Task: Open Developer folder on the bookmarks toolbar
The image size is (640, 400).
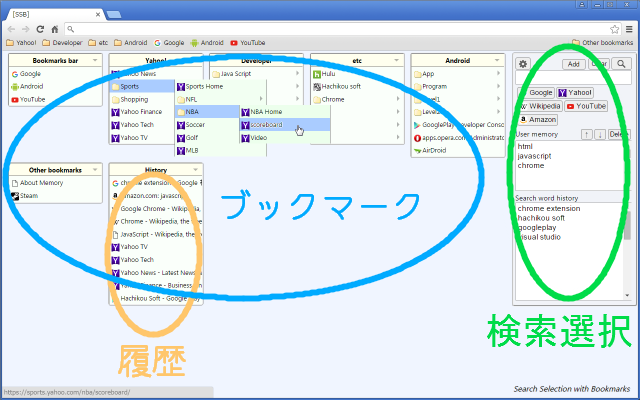Action: (x=62, y=42)
